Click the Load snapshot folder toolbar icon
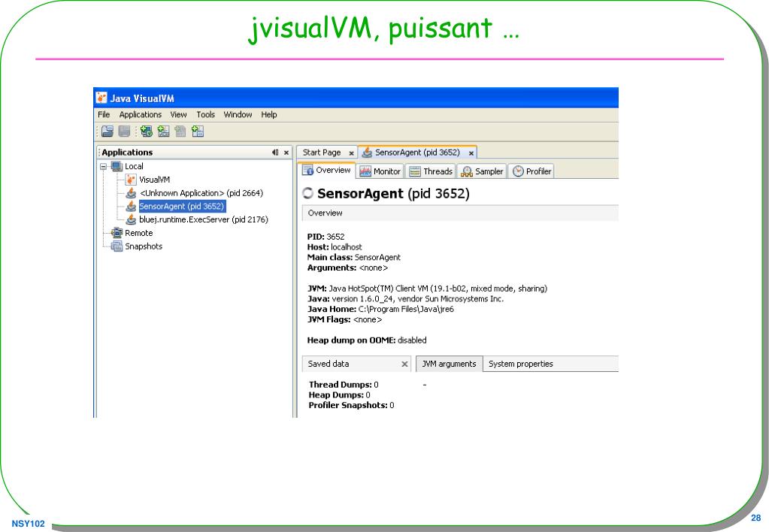The image size is (769, 532). click(x=107, y=131)
